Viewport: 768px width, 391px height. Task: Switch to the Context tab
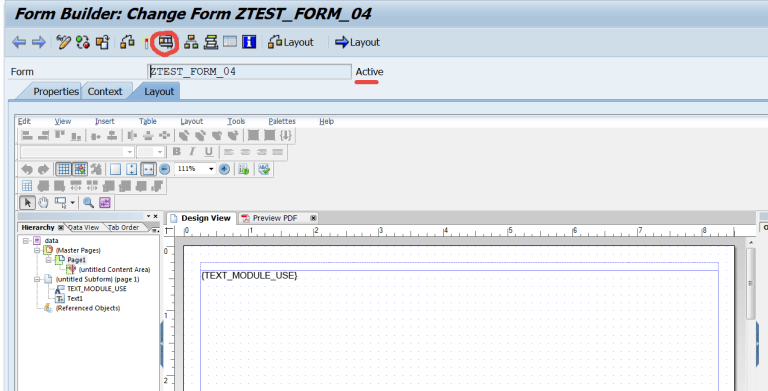click(105, 92)
